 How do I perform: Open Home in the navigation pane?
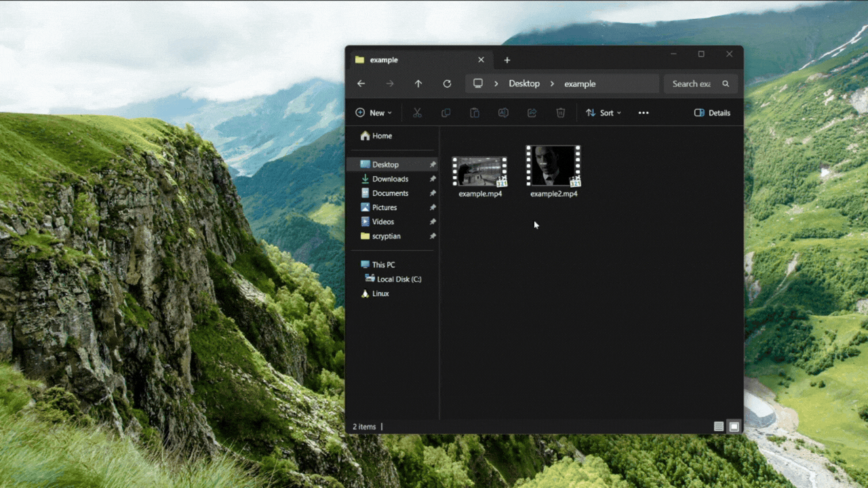point(376,136)
